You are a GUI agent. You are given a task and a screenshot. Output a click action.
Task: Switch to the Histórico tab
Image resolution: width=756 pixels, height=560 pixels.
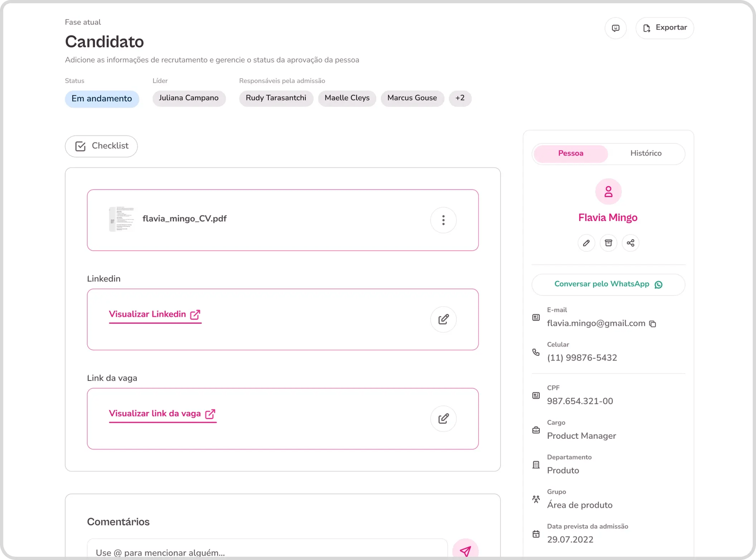[x=646, y=153]
